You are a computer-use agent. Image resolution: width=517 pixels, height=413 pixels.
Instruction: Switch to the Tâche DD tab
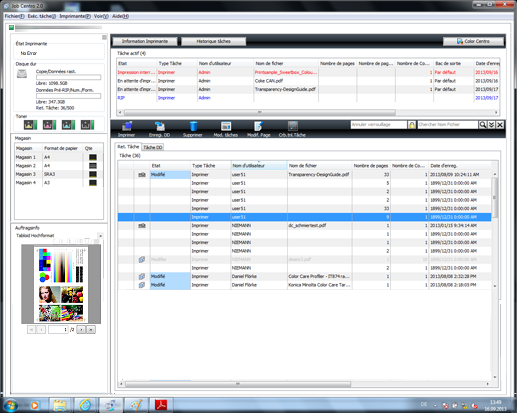pos(153,147)
